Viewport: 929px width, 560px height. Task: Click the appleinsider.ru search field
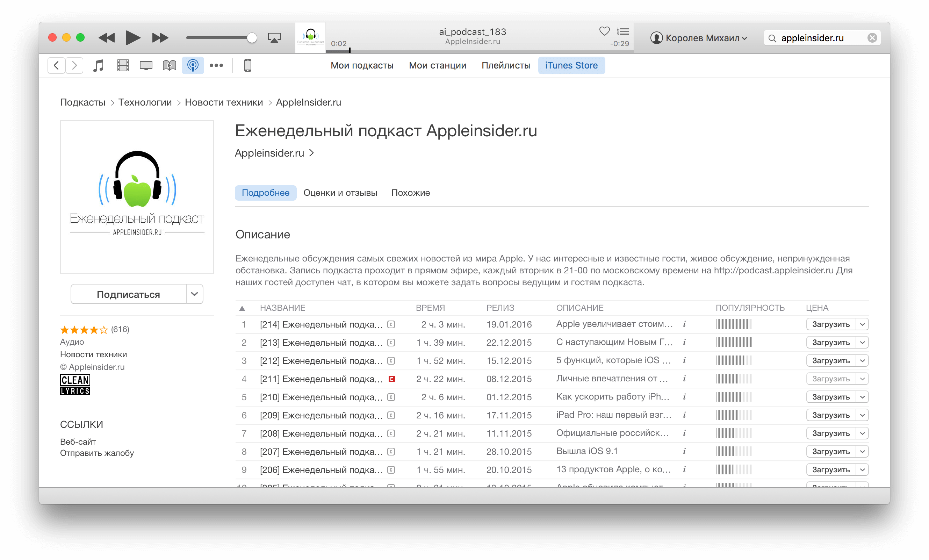click(822, 38)
